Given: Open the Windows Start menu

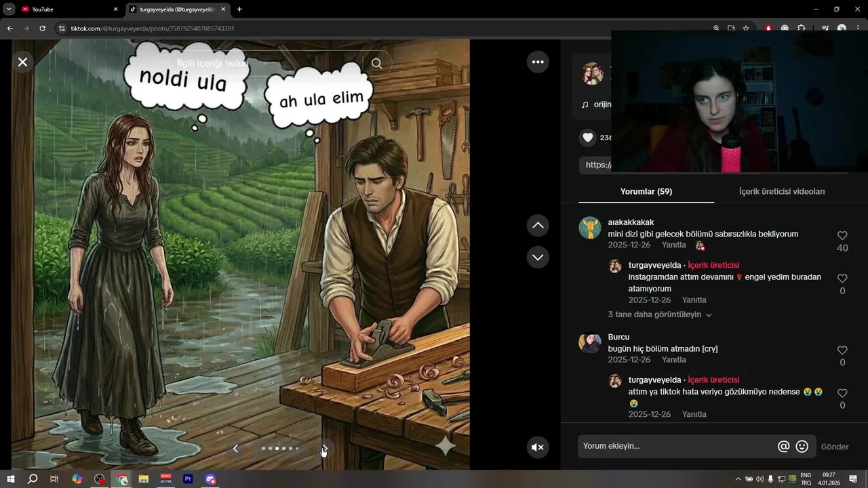Looking at the screenshot, I should pyautogui.click(x=10, y=479).
